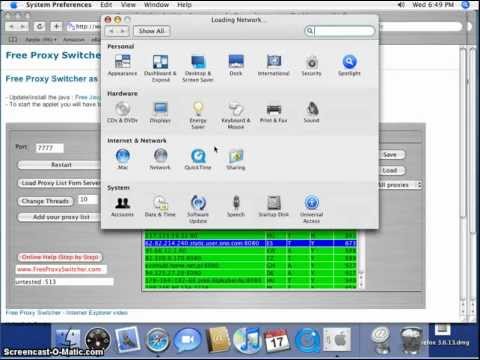Image resolution: width=480 pixels, height=360 pixels.
Task: Open Software Update preferences
Action: (x=198, y=210)
